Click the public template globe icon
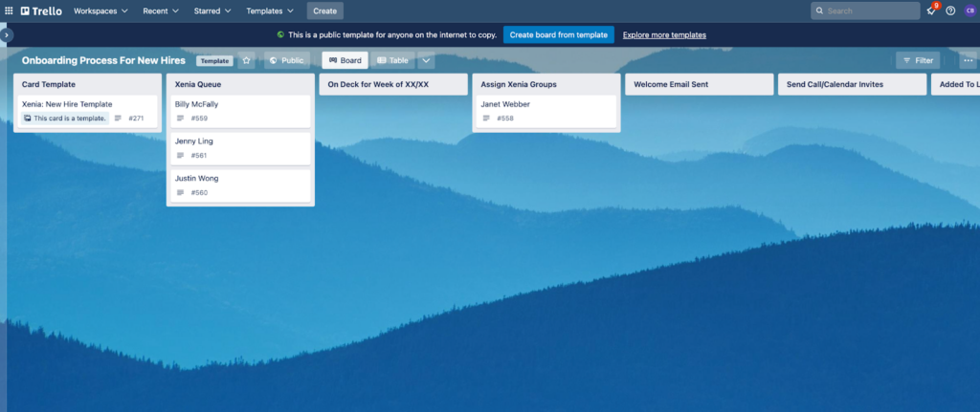 click(280, 35)
